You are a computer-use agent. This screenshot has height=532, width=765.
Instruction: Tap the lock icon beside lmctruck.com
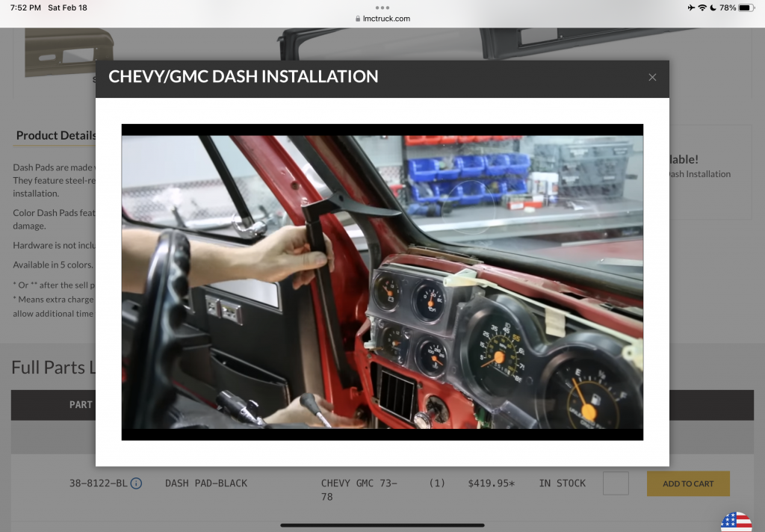coord(358,19)
